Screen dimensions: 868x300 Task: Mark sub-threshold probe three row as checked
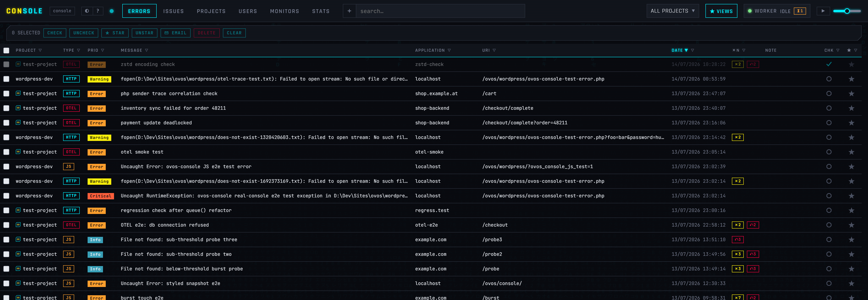click(x=829, y=239)
